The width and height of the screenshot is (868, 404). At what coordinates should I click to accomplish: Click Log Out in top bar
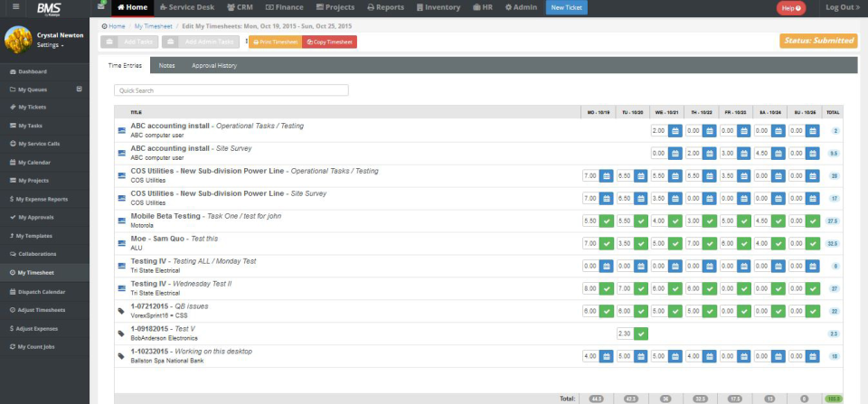pos(843,8)
